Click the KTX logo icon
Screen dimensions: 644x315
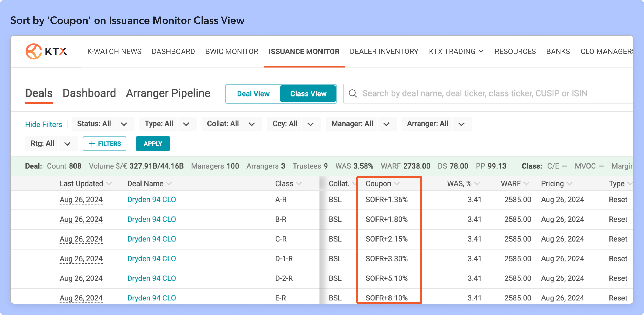pyautogui.click(x=34, y=51)
